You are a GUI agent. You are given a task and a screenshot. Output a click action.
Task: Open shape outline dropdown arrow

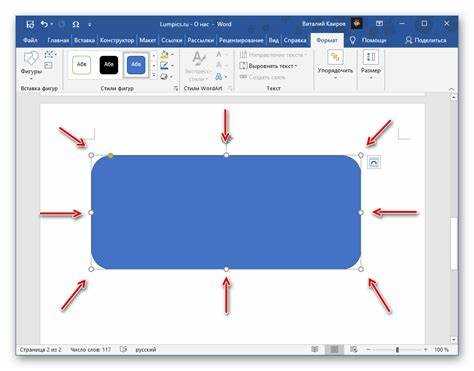pos(172,66)
